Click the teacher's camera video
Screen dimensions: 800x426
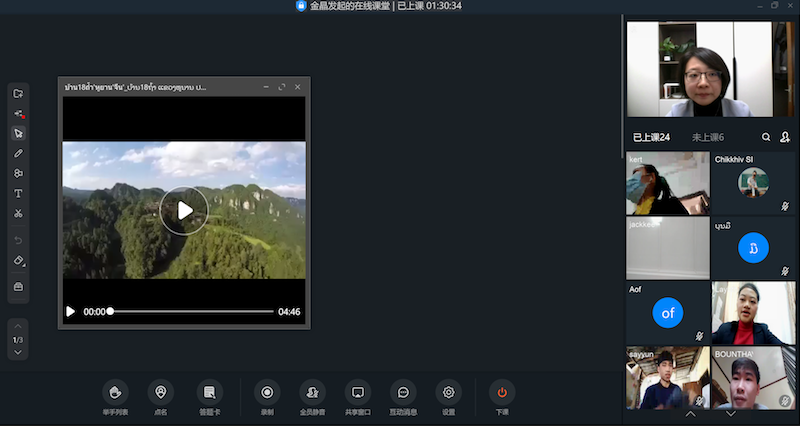click(711, 69)
